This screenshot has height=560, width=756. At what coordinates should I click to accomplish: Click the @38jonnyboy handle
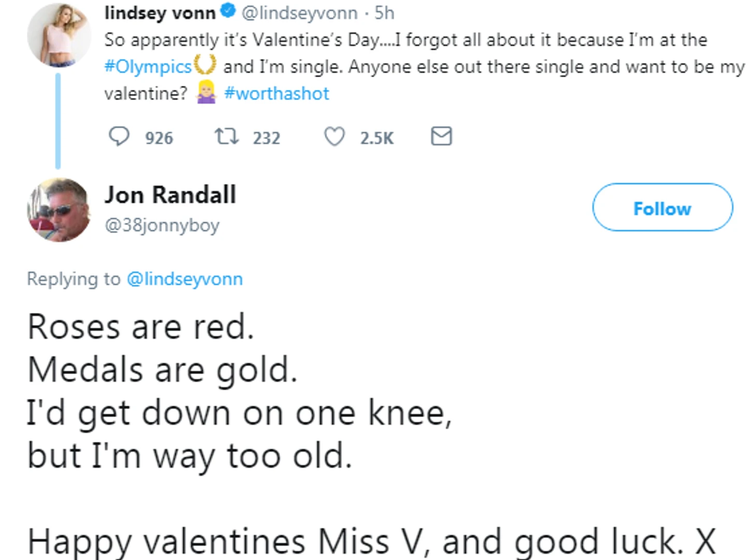(162, 225)
